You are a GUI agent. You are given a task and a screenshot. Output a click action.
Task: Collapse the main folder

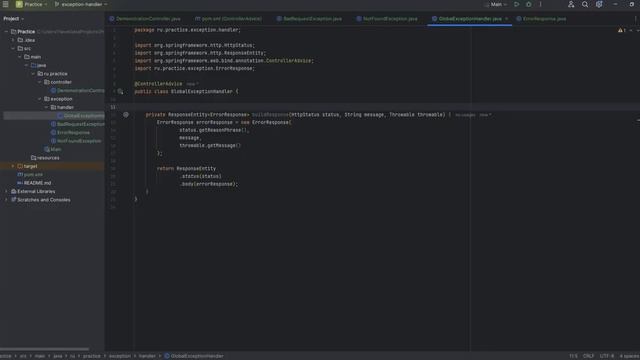click(x=20, y=57)
